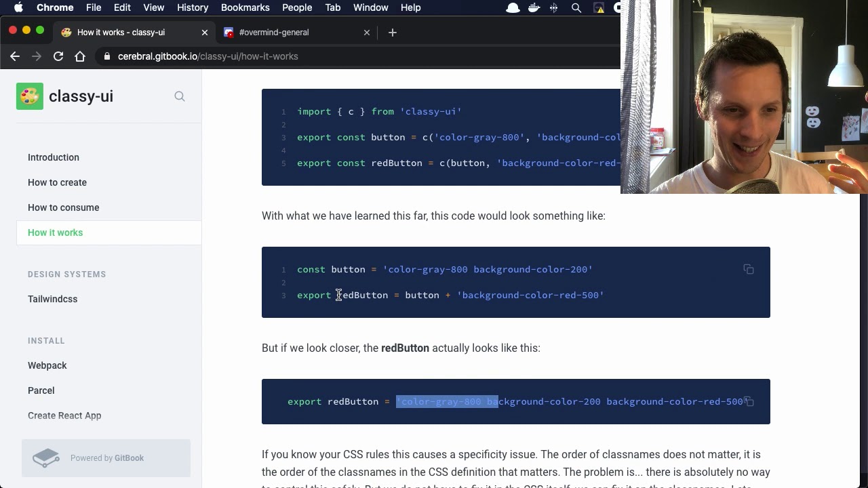Click the forward navigation arrow
The width and height of the screenshot is (868, 488).
click(x=37, y=56)
